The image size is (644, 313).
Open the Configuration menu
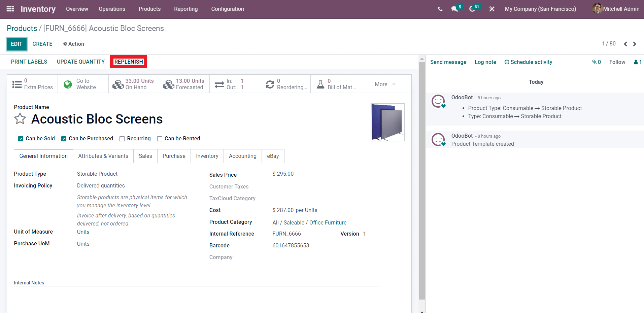(228, 9)
